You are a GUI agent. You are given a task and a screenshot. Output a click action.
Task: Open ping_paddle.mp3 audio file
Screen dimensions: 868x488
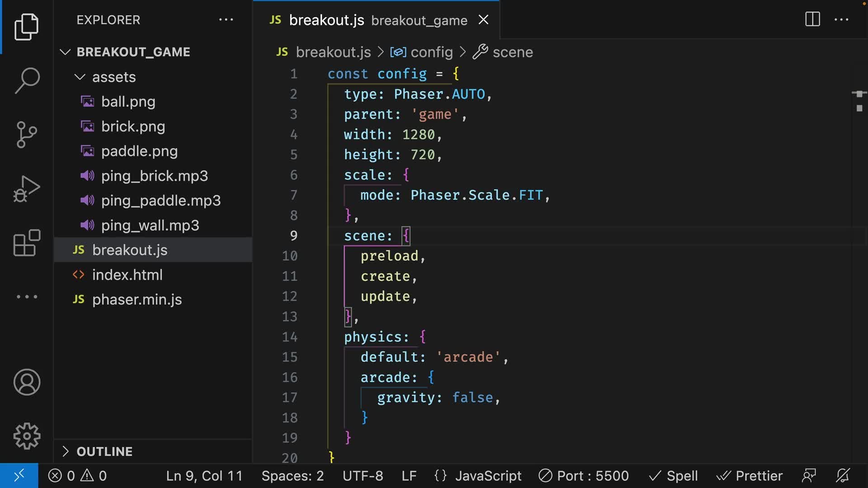point(153,201)
